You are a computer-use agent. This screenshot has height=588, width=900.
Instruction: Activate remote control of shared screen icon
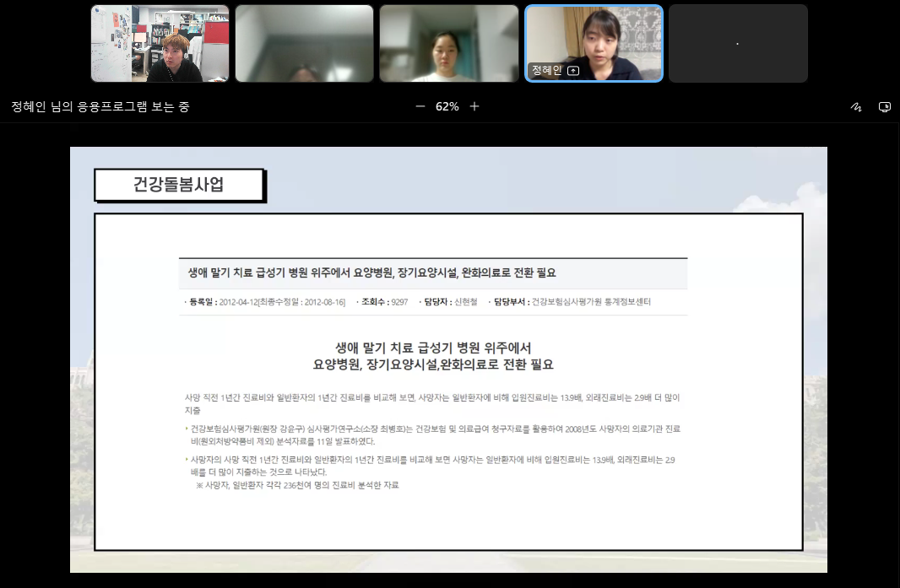[x=884, y=106]
